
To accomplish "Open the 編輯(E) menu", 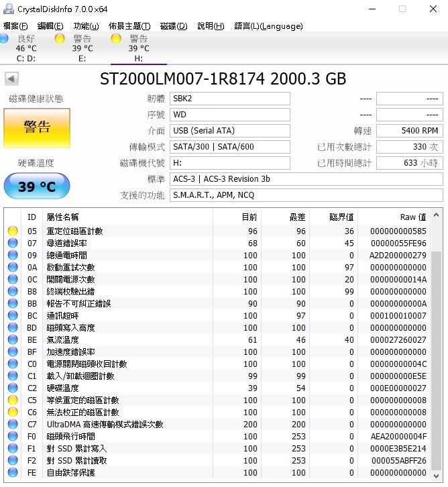I will [x=50, y=26].
